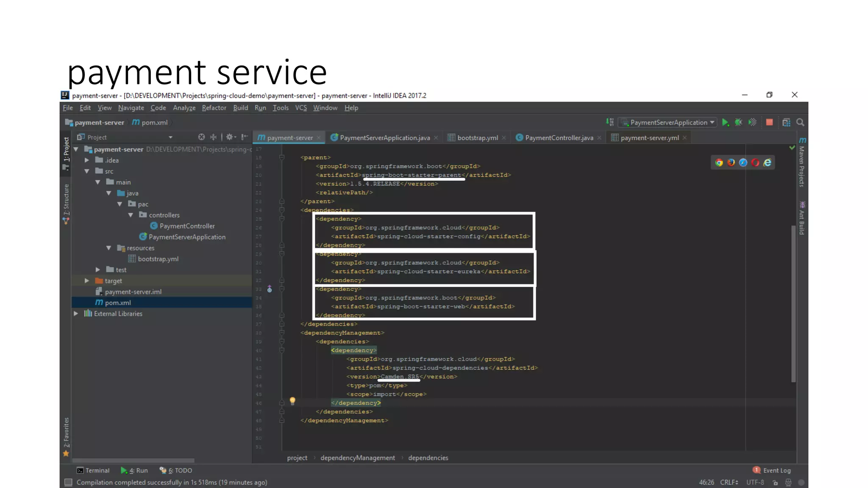Open Favorites tool window sidebar

pyautogui.click(x=66, y=437)
